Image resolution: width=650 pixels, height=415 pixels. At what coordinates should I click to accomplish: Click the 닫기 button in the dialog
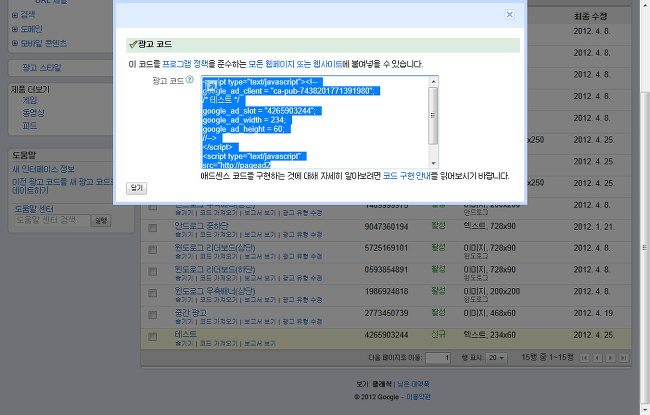(136, 188)
